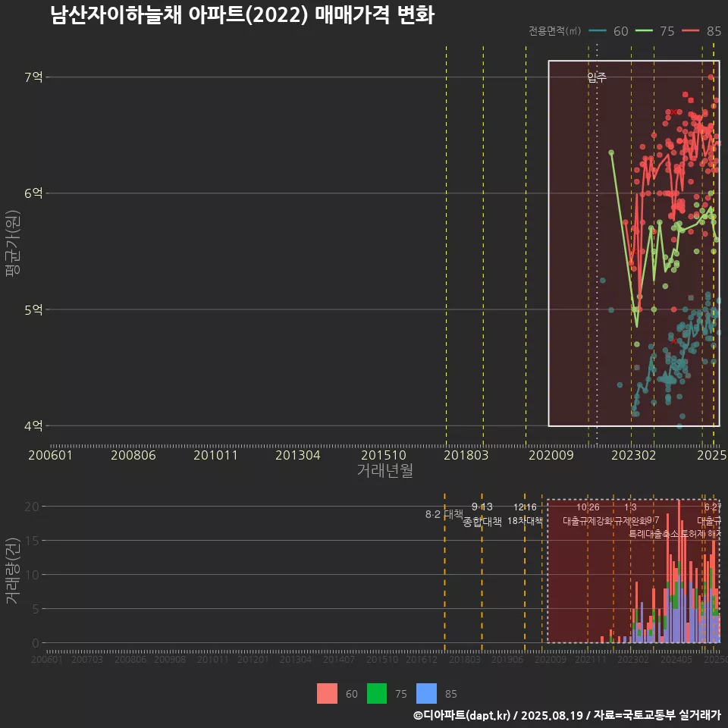Screen dimensions: 728x728
Task: Select the 20 label on volume axis
Action: [x=32, y=507]
